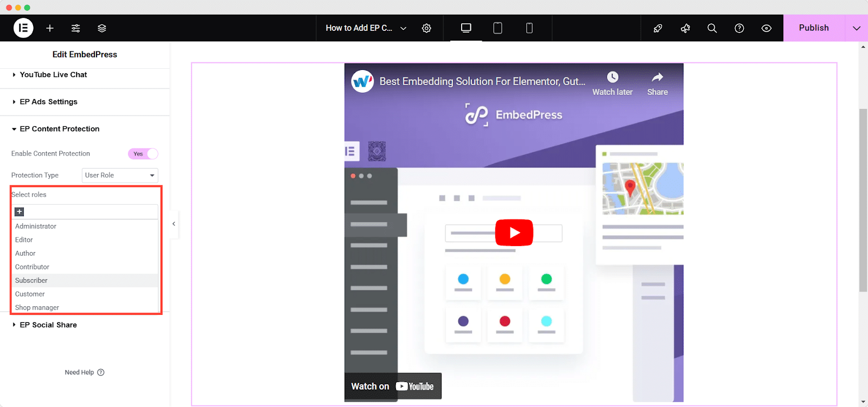Click the Select roles input field
Viewport: 868px width, 407px height.
[85, 212]
